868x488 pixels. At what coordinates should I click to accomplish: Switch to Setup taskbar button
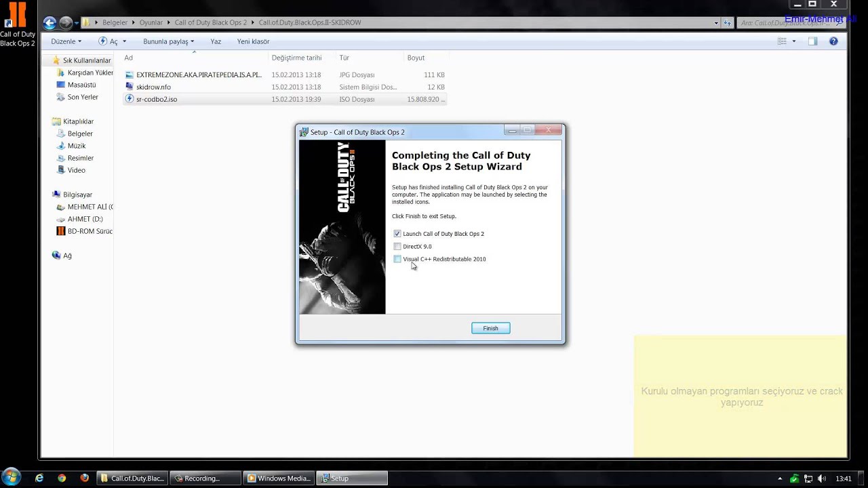[x=352, y=478]
